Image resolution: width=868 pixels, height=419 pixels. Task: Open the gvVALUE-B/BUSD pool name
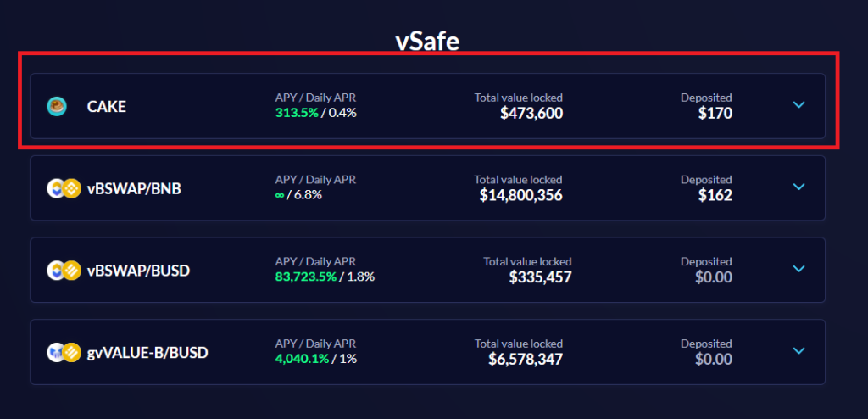pyautogui.click(x=147, y=352)
